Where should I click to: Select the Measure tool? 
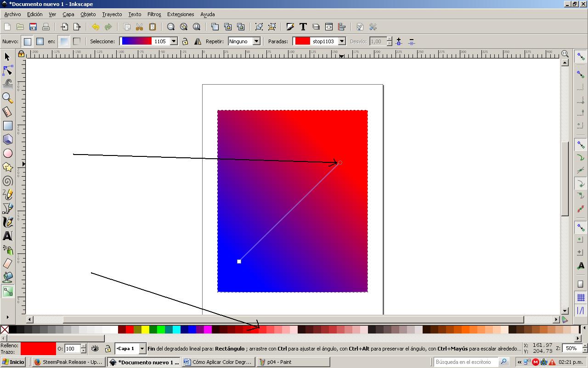[7, 112]
